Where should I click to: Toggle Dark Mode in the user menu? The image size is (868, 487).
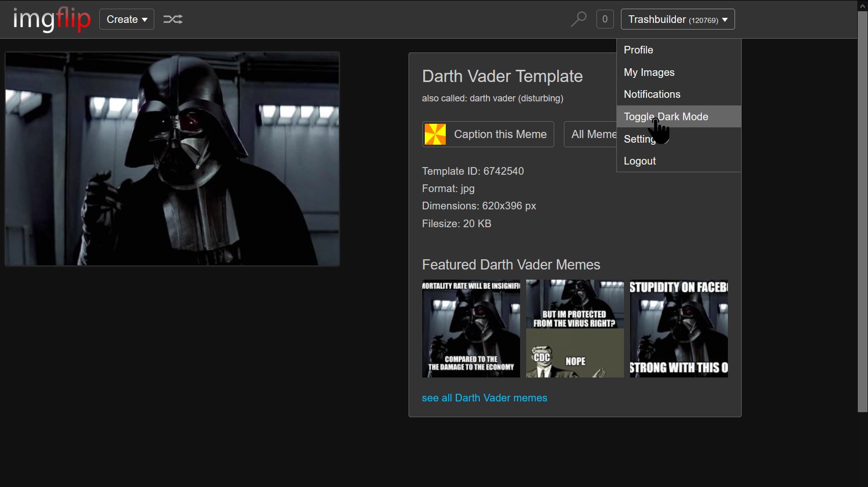679,117
